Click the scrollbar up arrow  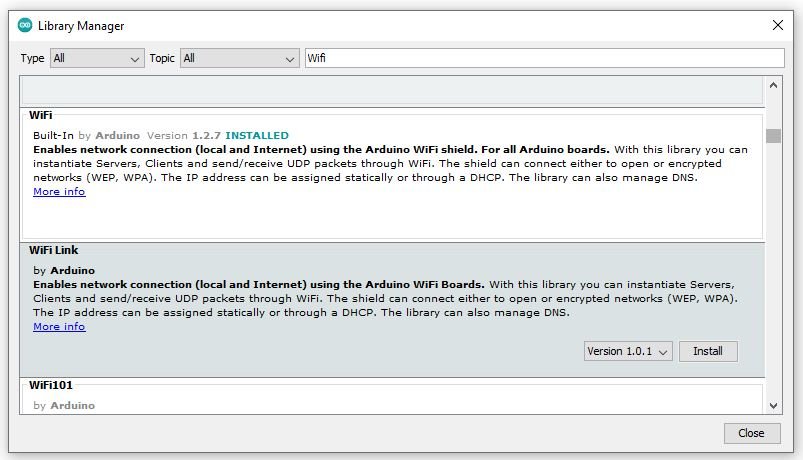pyautogui.click(x=774, y=115)
